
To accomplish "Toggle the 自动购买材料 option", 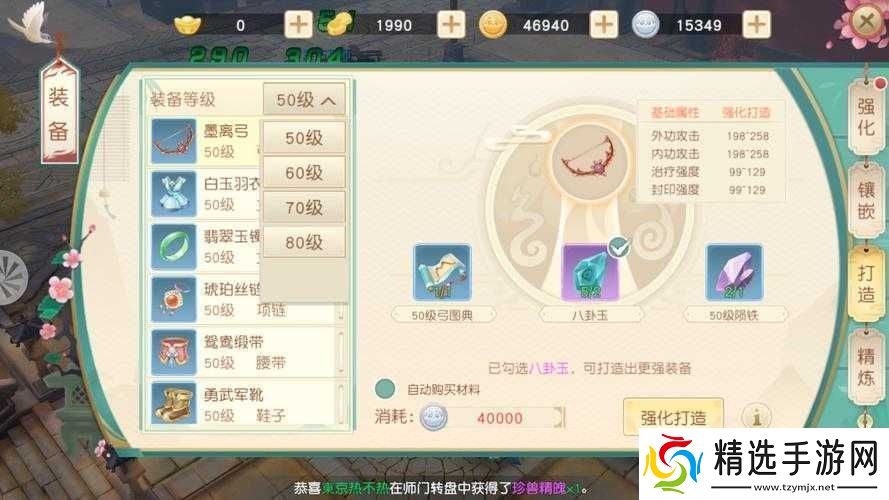I will click(385, 389).
